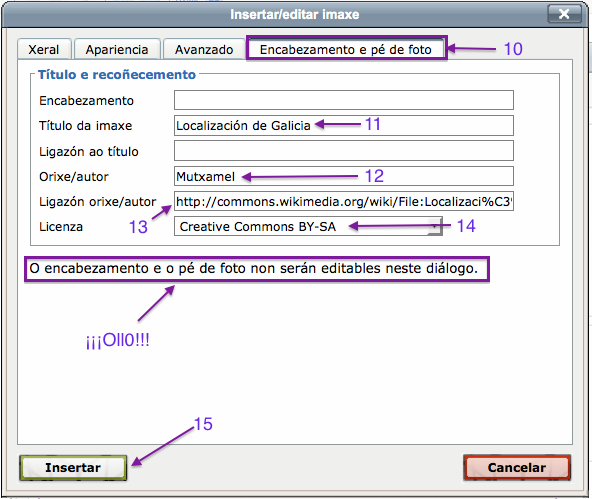Click the Ligazón ao título field
Screen dimensions: 592x499
(x=344, y=151)
